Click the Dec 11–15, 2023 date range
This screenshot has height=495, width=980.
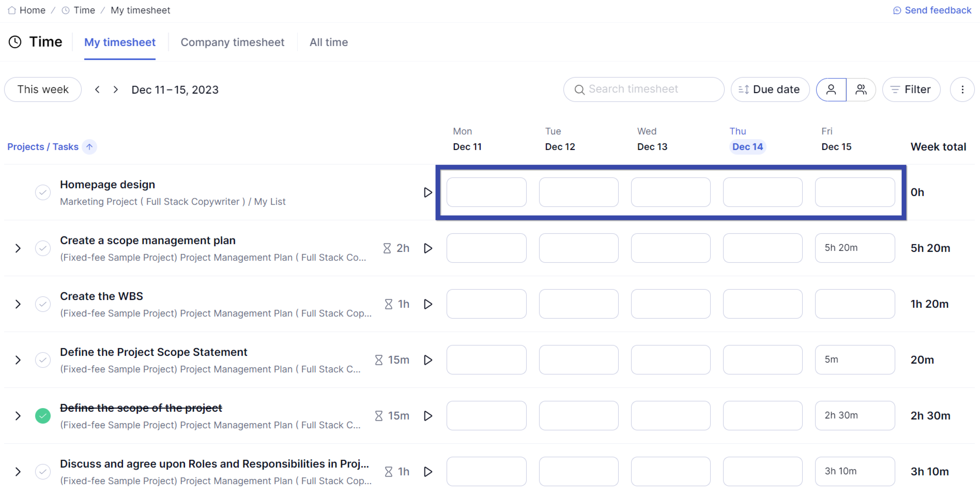[x=175, y=90]
